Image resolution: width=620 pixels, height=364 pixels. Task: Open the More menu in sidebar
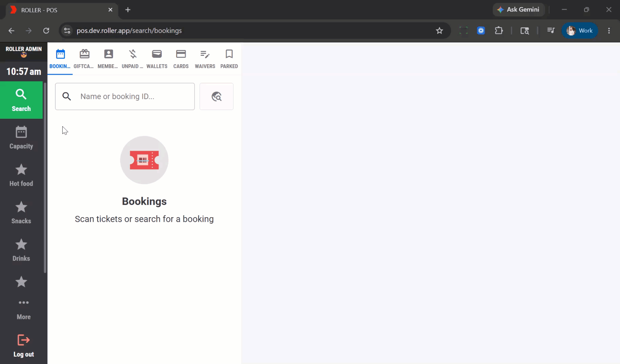pyautogui.click(x=24, y=309)
